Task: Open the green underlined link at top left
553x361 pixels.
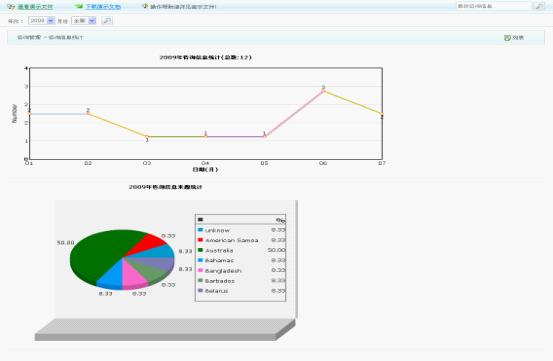Action: [x=35, y=7]
